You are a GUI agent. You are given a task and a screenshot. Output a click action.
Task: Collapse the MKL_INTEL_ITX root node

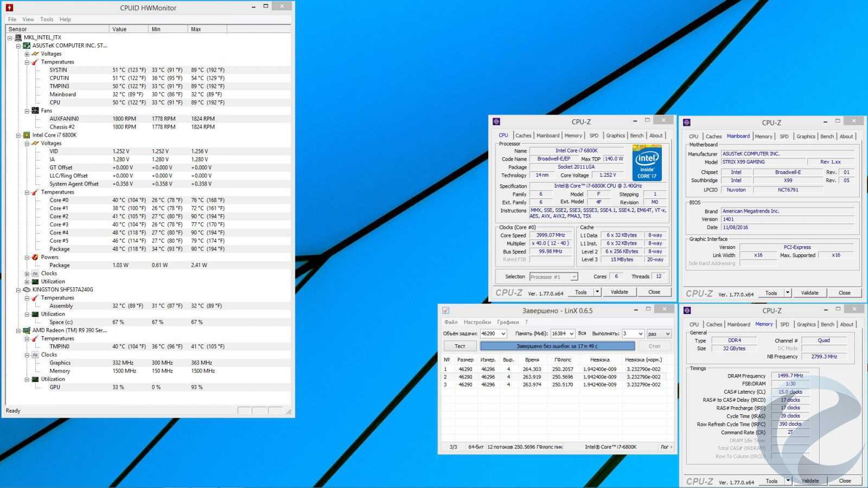(10, 37)
